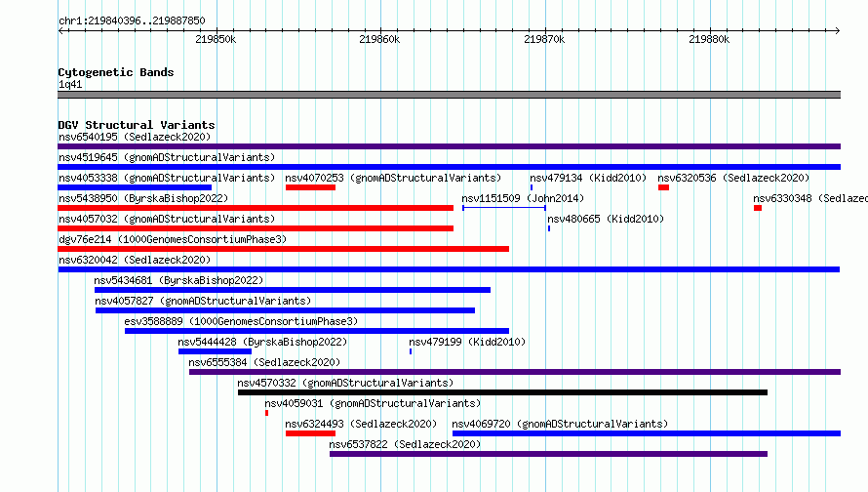Select the nsv5444428 (ByrskaBishop2022) label

point(262,342)
